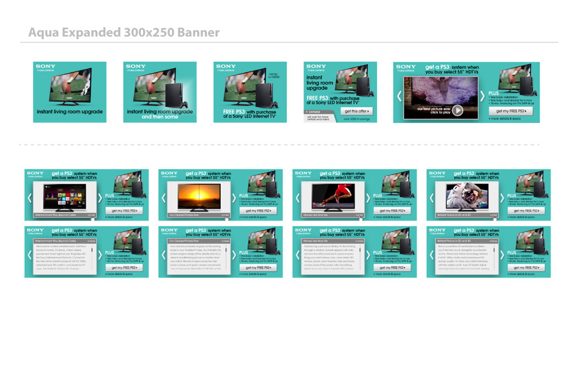Click next arrow in Brilliant Picture 2D and 3D slide

tap(502, 198)
